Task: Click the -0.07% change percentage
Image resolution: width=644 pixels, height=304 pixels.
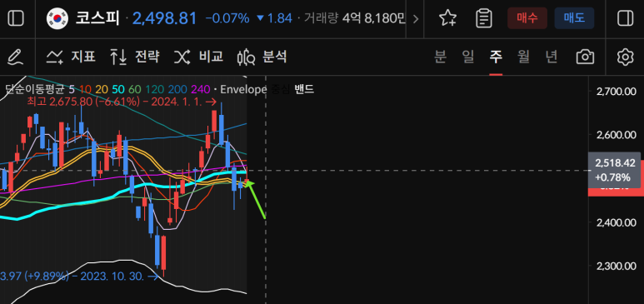Action: 227,18
